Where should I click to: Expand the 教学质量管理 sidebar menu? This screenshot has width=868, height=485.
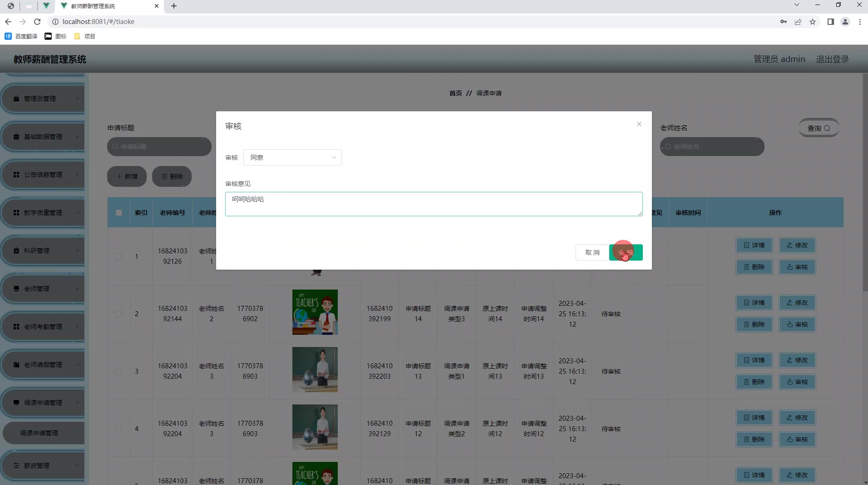(43, 213)
